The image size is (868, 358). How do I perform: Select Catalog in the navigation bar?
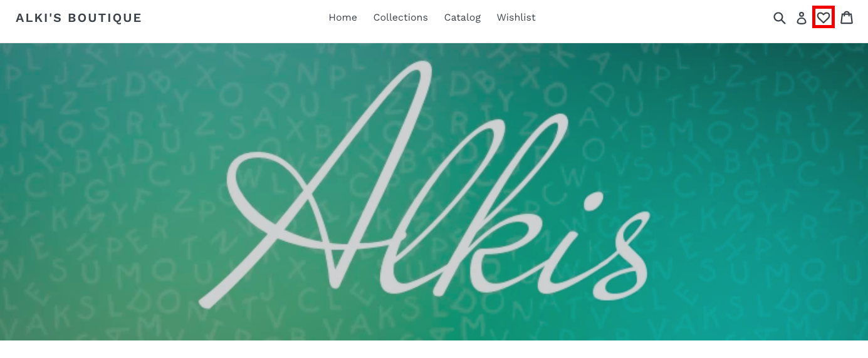pos(463,18)
